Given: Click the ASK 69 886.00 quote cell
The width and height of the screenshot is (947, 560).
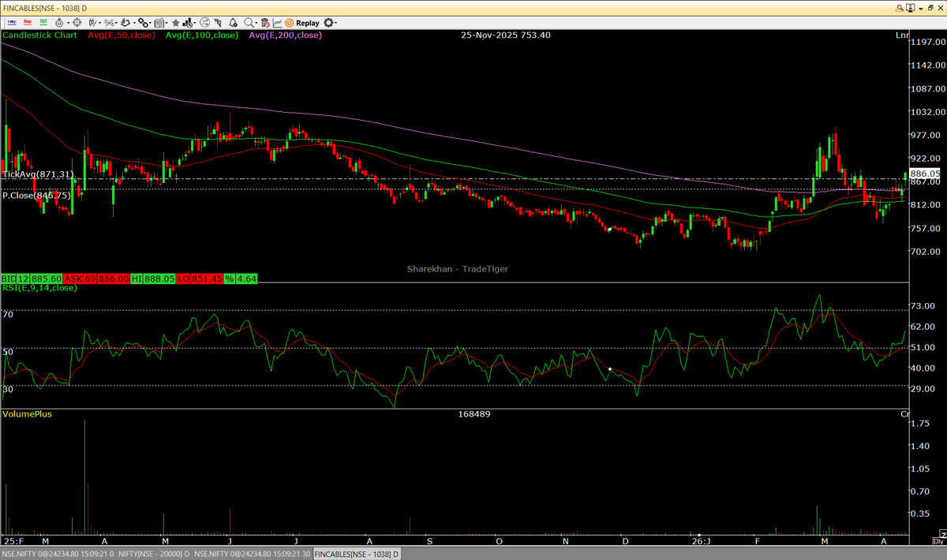Looking at the screenshot, I should [x=96, y=279].
